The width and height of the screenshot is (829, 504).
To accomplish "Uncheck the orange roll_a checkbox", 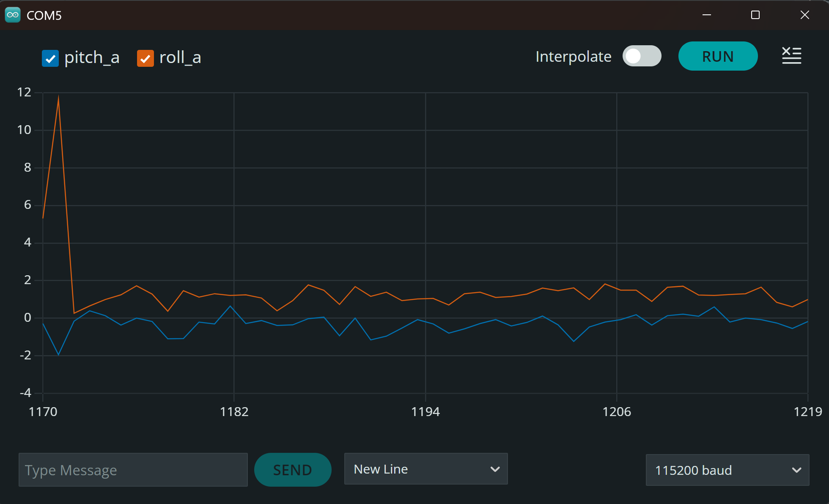I will 145,58.
